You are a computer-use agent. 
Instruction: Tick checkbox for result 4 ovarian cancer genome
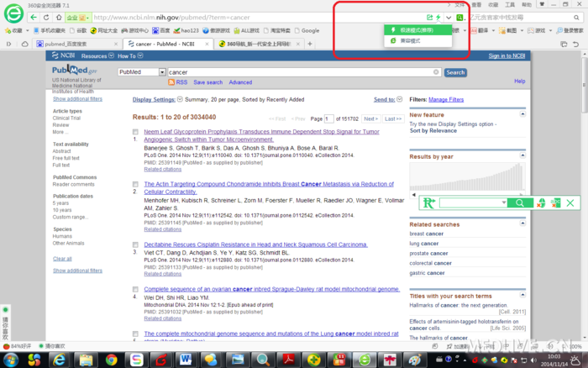(x=135, y=289)
